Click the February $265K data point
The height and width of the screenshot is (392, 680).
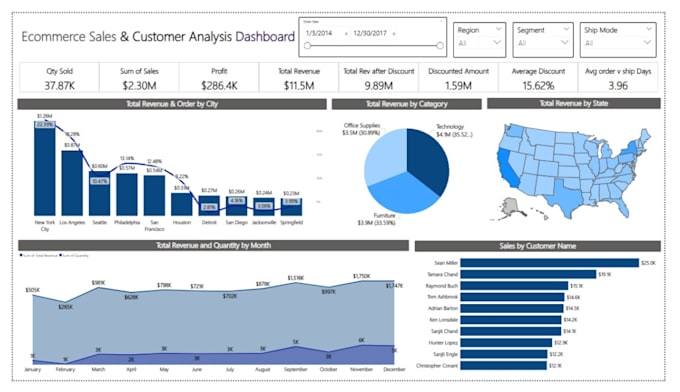point(65,302)
